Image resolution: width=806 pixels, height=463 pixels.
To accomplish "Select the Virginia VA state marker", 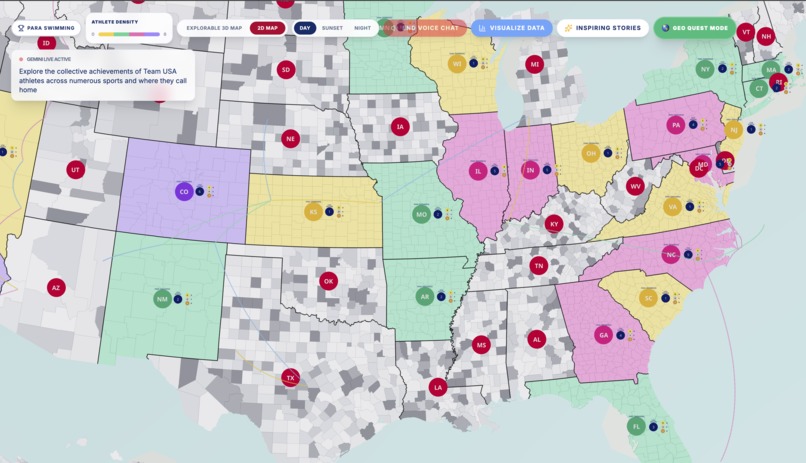I will (x=672, y=207).
